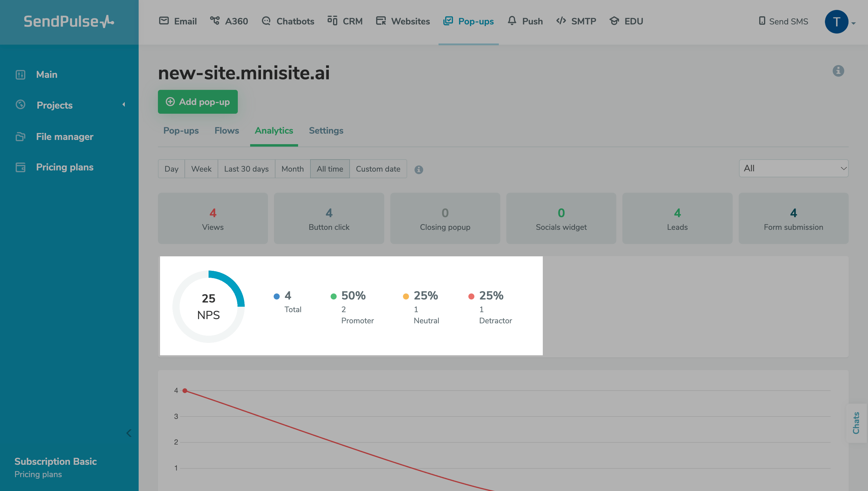
Task: Click the Add pop-up button
Action: tap(198, 102)
